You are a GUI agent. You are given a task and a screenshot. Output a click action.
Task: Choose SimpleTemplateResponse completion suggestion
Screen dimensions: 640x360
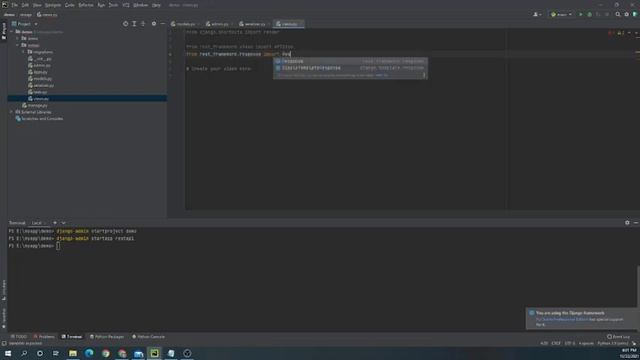pos(350,68)
